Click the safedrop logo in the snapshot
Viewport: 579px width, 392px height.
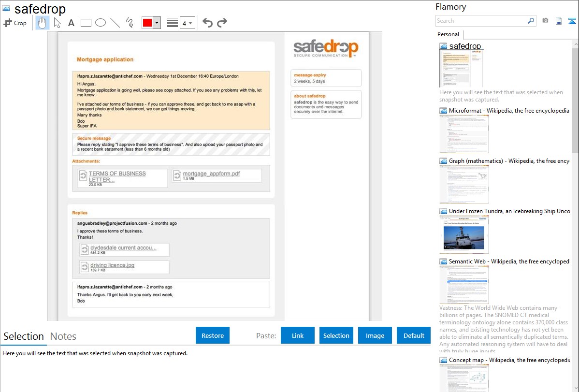pos(326,48)
